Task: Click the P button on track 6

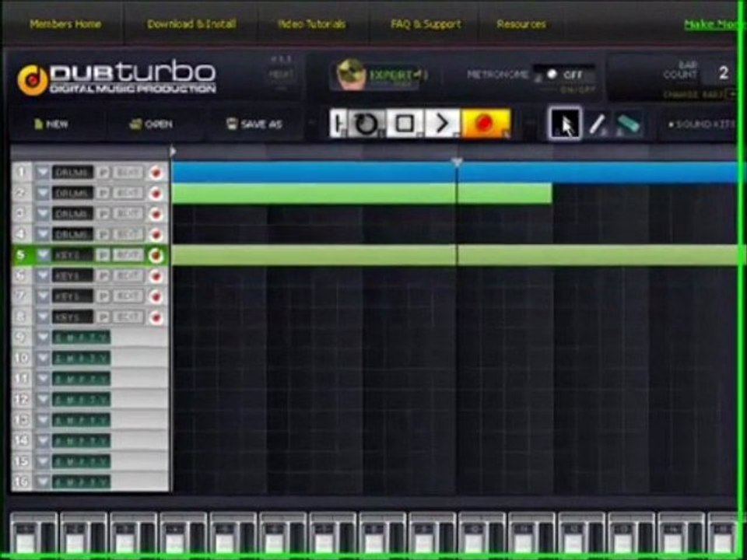Action: point(103,275)
